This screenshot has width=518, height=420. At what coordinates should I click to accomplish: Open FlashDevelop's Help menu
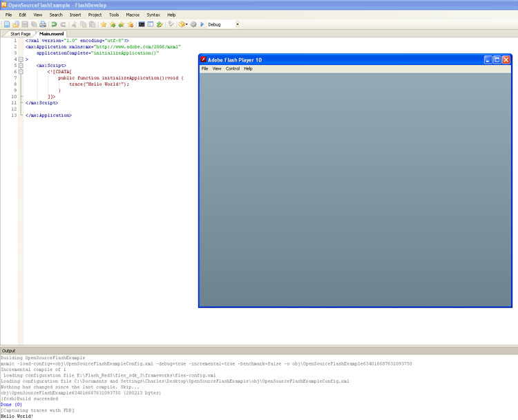(171, 15)
